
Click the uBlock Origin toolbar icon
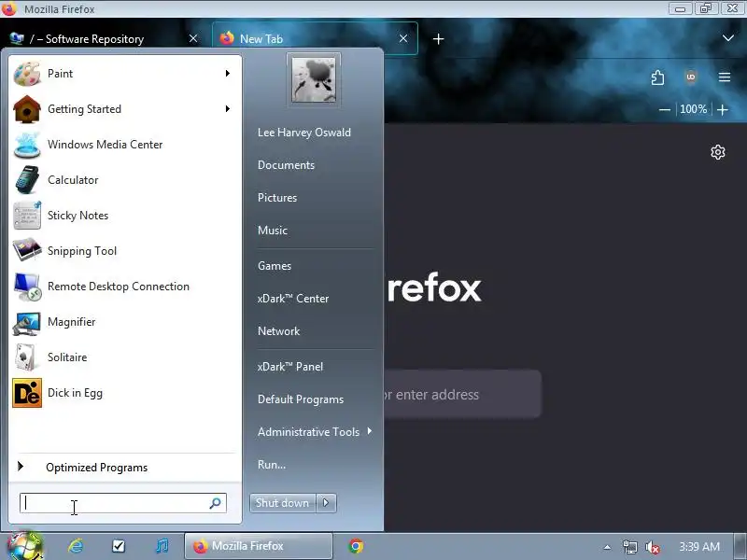pyautogui.click(x=691, y=77)
